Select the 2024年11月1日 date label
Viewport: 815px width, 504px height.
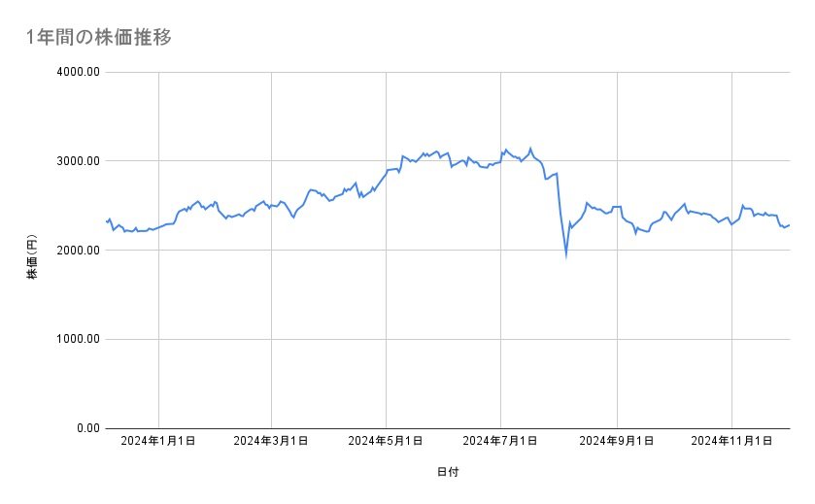731,440
